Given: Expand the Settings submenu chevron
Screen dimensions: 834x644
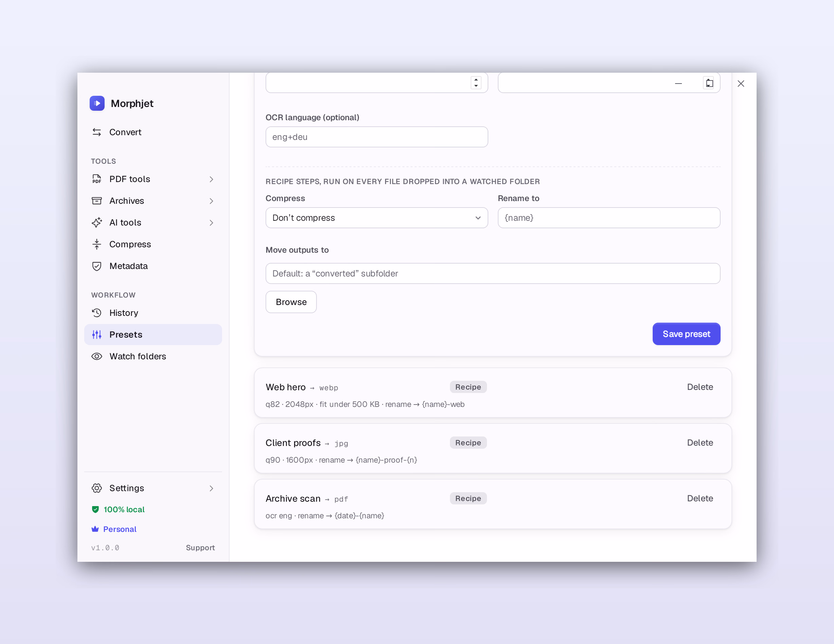Looking at the screenshot, I should pos(211,488).
